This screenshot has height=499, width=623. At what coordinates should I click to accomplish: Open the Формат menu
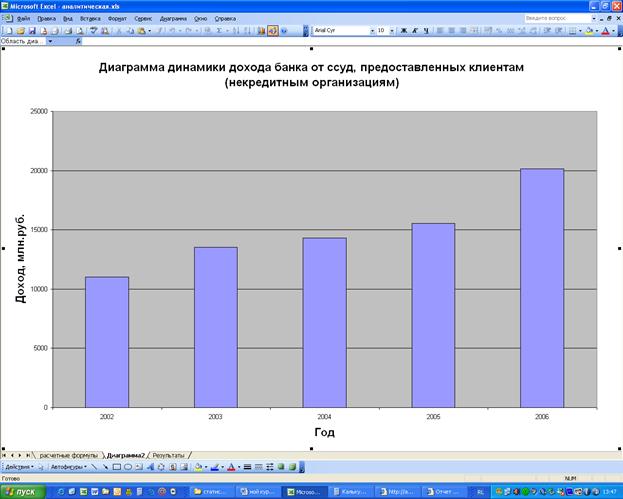(x=117, y=19)
